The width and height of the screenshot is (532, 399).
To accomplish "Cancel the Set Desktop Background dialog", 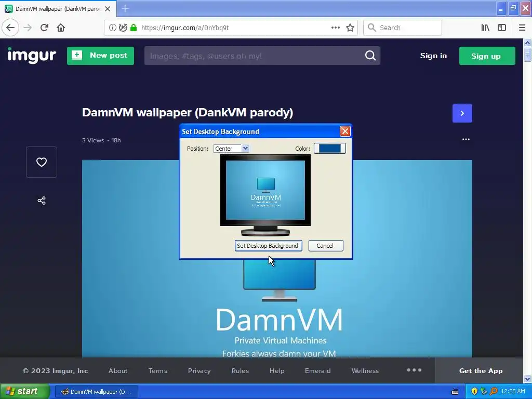I will tap(325, 246).
